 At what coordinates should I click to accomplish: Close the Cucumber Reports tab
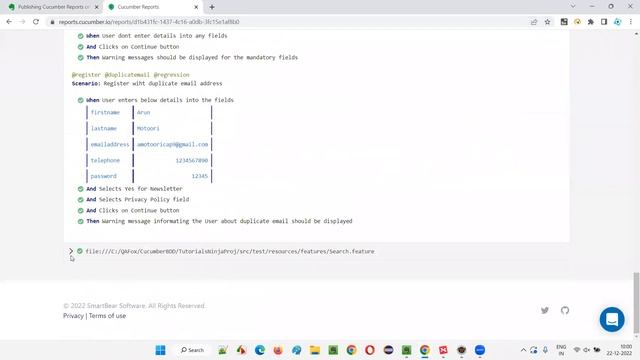point(196,7)
